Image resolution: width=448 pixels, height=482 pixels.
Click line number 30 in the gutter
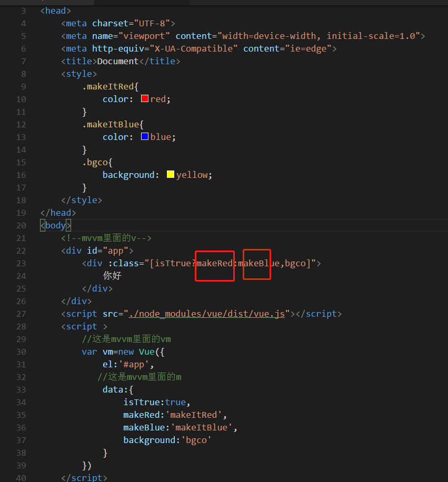pyautogui.click(x=21, y=352)
